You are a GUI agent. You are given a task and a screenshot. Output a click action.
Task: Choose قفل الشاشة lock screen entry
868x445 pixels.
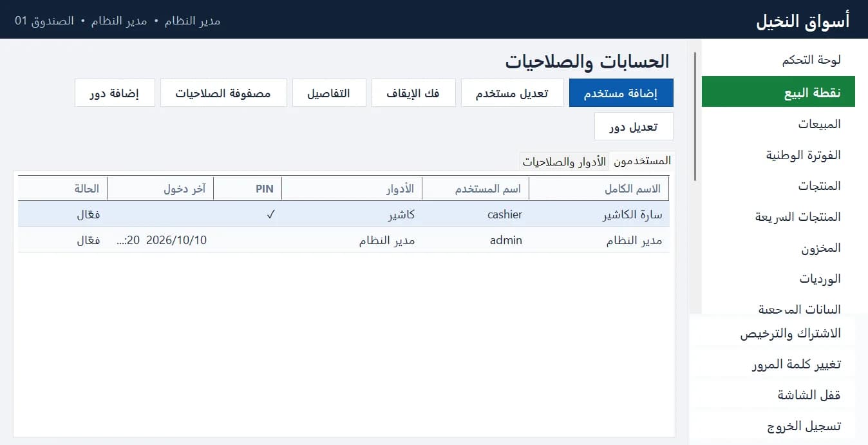(x=773, y=395)
